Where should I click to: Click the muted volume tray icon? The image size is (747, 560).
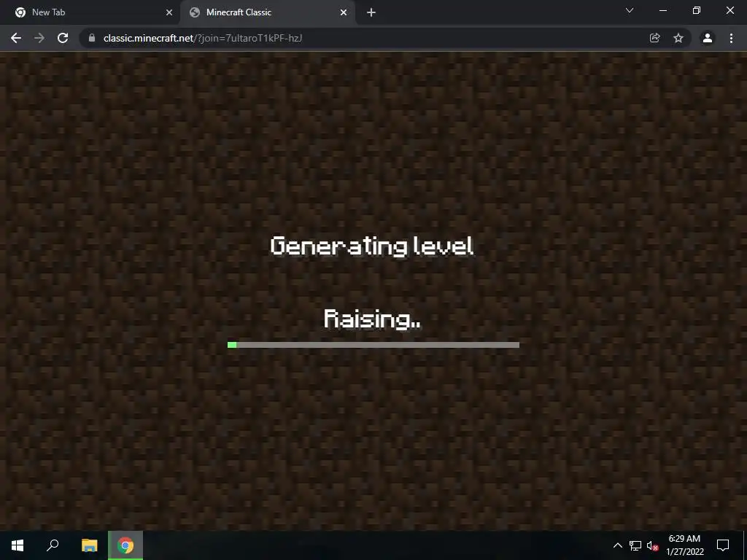652,545
